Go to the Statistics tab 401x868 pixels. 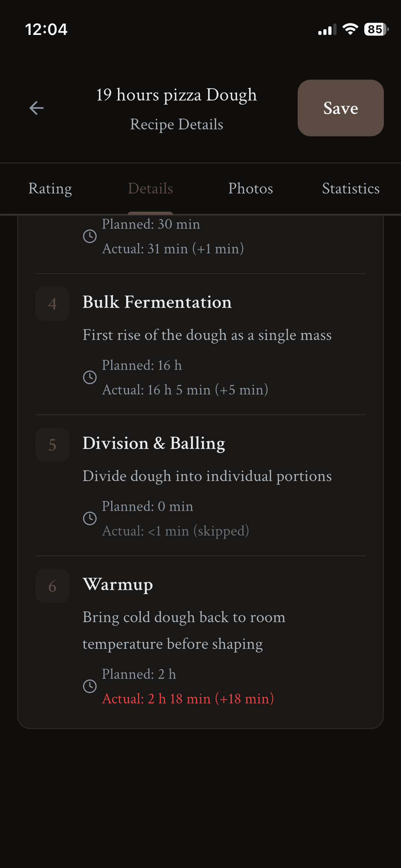tap(351, 189)
